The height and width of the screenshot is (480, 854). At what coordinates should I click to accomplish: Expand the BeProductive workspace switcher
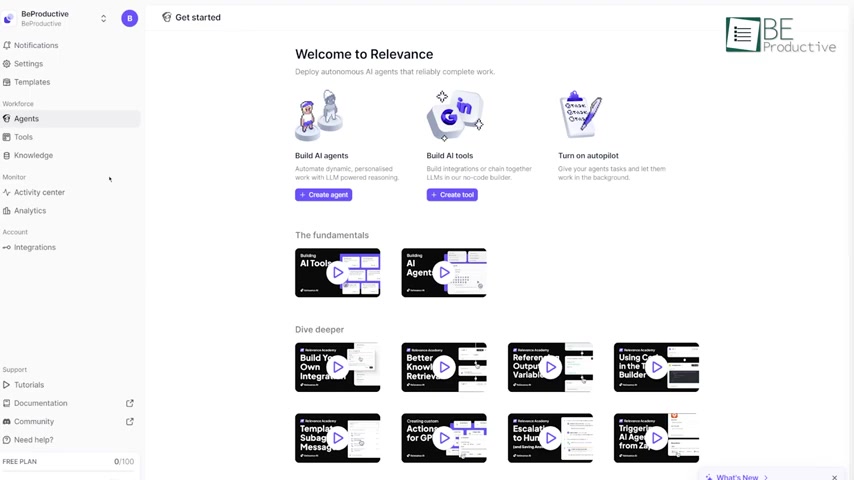click(103, 19)
